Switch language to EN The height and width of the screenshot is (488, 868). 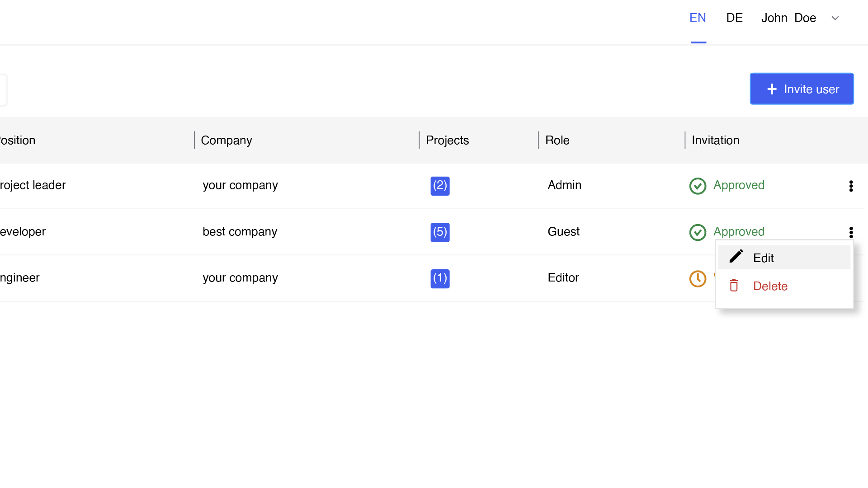(x=698, y=18)
